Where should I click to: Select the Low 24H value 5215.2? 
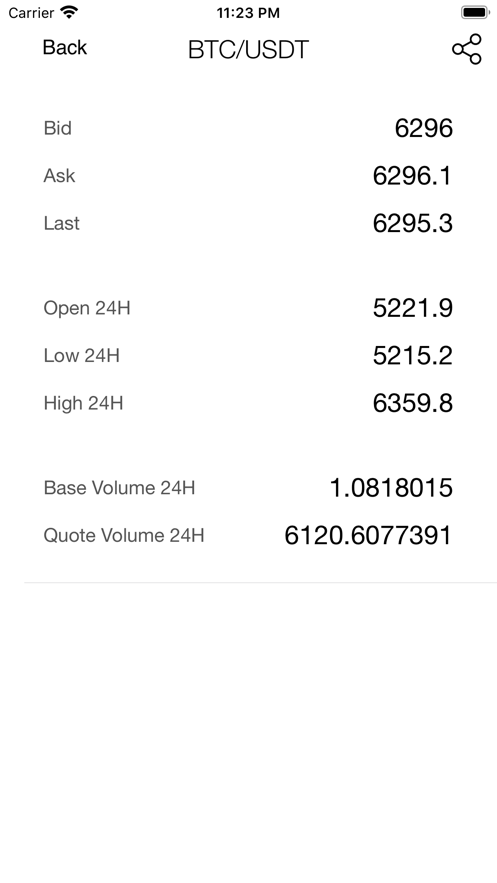tap(413, 356)
